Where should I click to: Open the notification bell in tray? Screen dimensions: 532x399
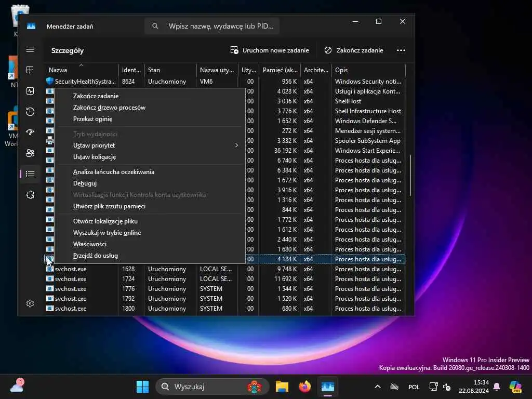coord(497,387)
